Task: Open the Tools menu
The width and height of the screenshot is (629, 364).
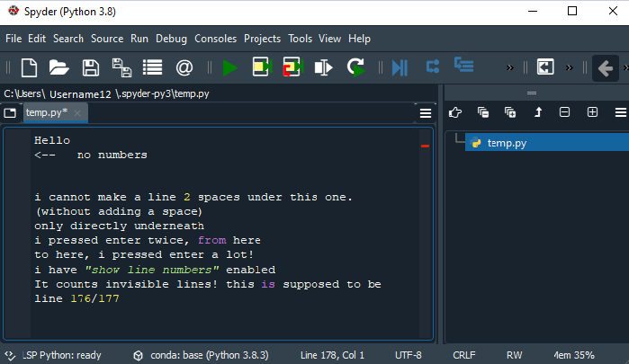Action: point(300,39)
